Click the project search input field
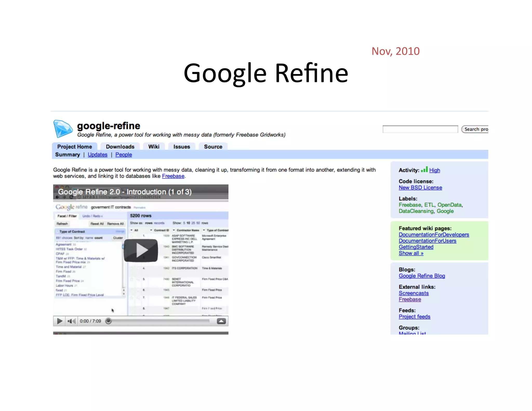The width and height of the screenshot is (532, 411). (x=420, y=129)
